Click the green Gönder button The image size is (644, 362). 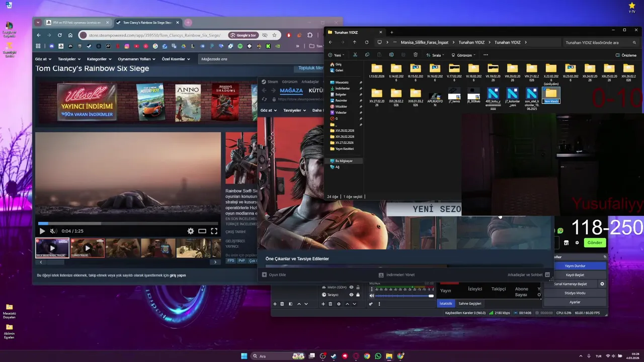pyautogui.click(x=595, y=242)
